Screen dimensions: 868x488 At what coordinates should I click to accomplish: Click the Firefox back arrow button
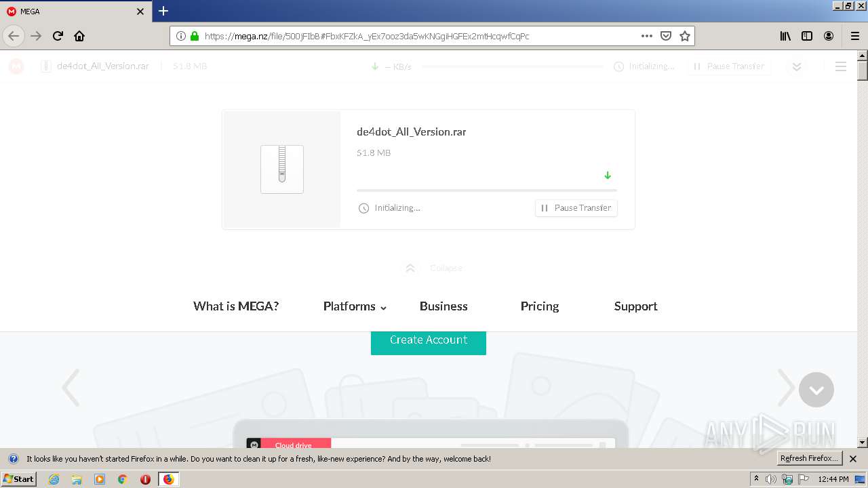click(14, 36)
